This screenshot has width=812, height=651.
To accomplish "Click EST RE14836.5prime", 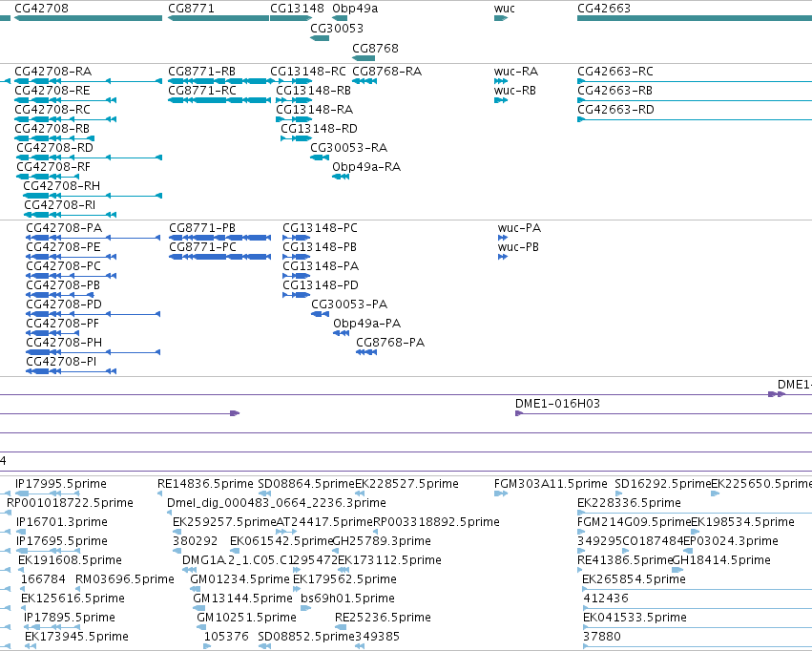I will 205,484.
